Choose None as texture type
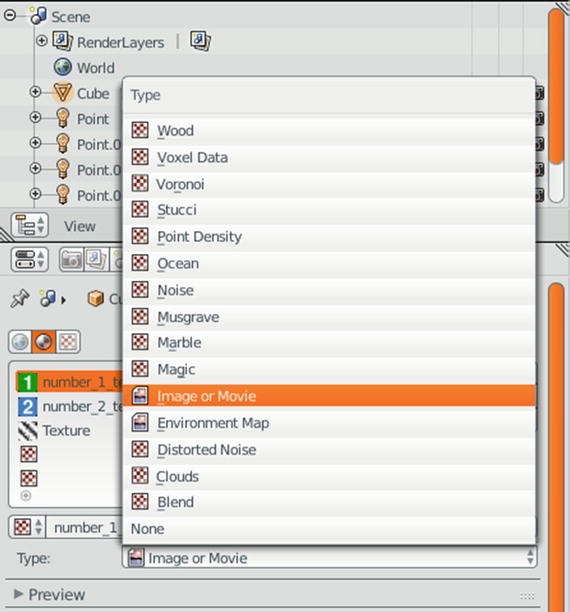The width and height of the screenshot is (570, 612). 329,529
